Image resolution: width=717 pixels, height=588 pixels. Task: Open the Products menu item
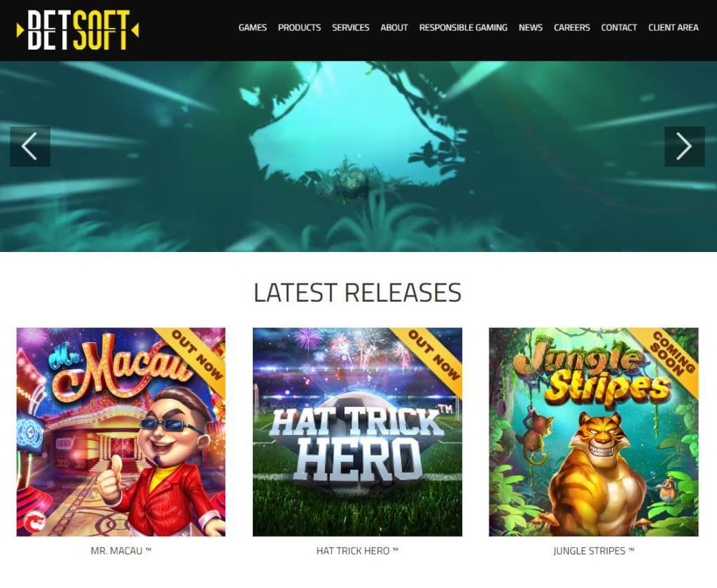pyautogui.click(x=299, y=27)
